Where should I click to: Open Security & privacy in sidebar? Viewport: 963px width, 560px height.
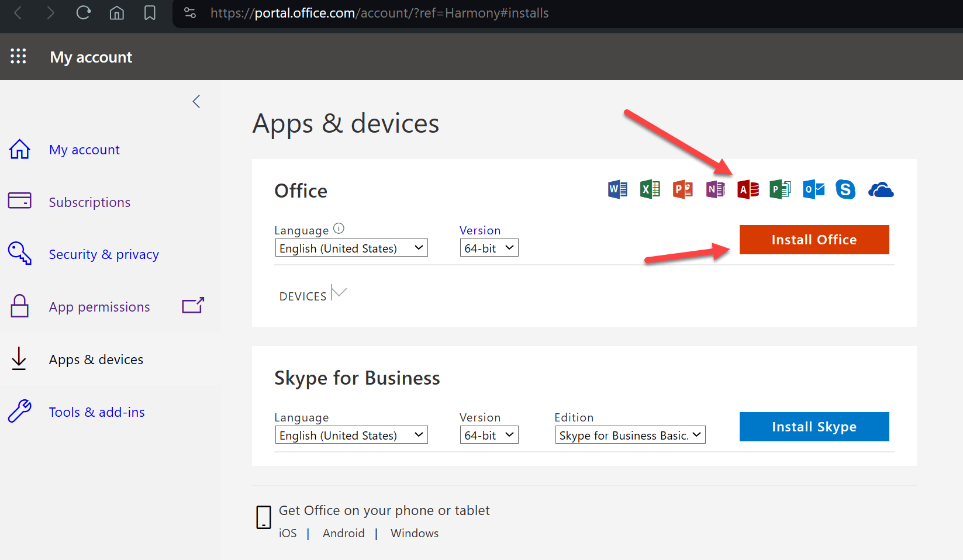point(104,254)
